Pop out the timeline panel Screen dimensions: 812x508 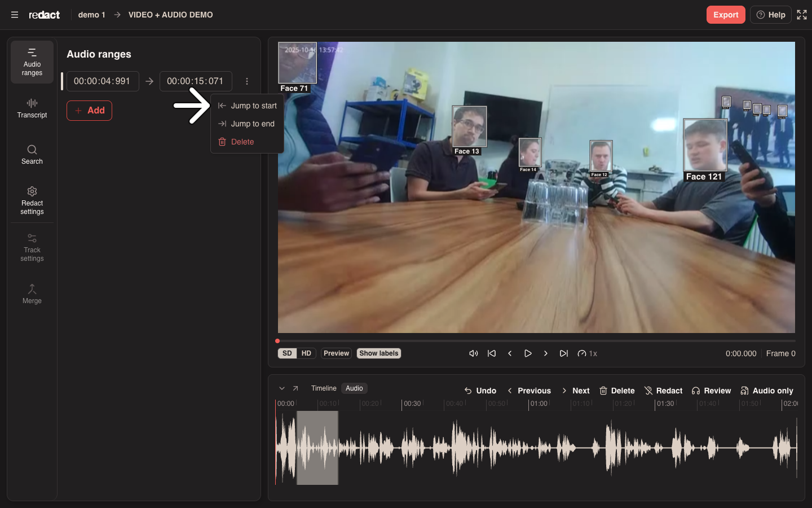tap(295, 388)
